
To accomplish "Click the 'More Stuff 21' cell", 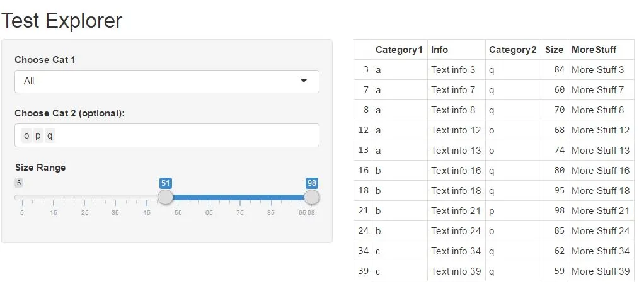I will point(600,211).
